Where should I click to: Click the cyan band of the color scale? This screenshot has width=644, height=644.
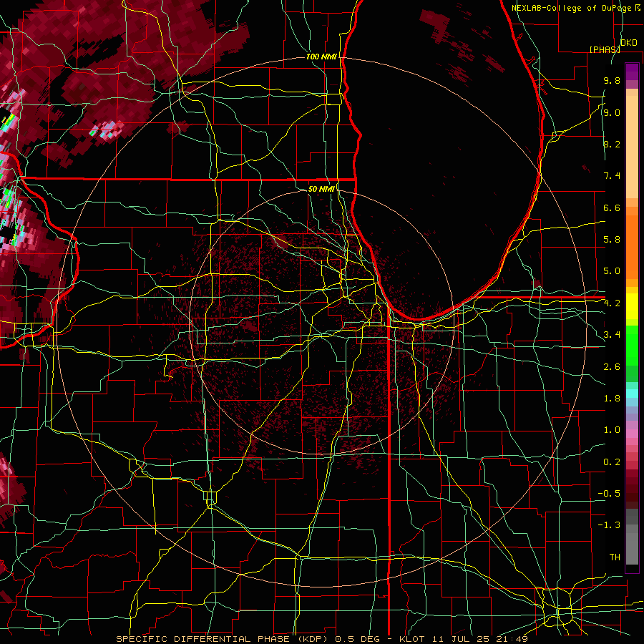coord(632,393)
